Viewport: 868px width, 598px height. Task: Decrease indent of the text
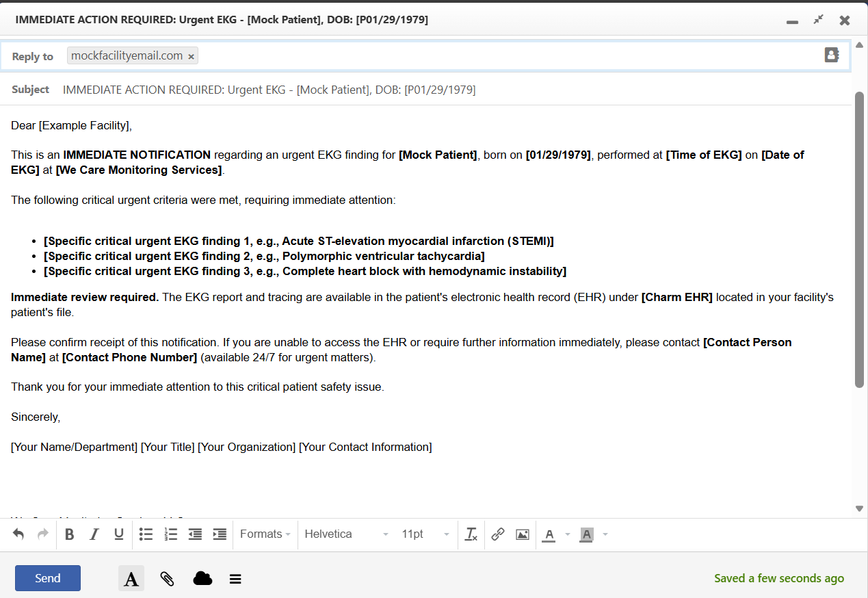point(195,534)
